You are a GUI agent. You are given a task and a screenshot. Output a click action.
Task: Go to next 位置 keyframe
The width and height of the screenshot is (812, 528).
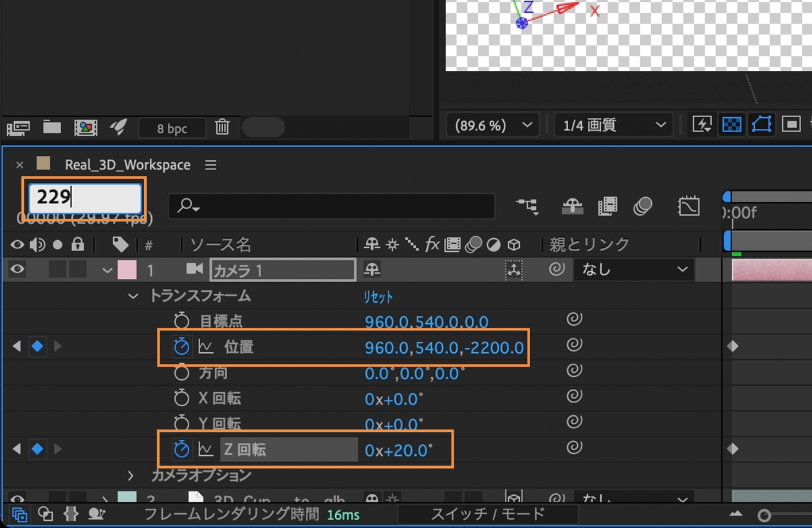[x=58, y=346]
